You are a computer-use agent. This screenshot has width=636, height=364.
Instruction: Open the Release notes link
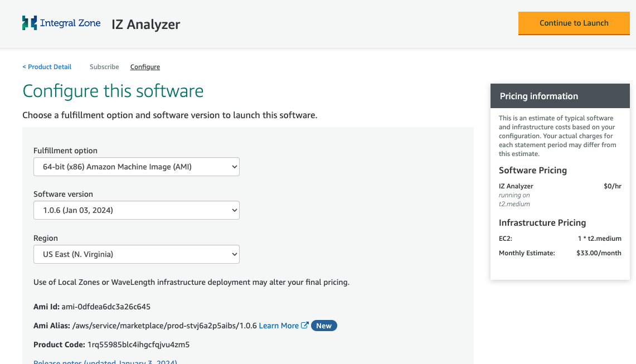(x=105, y=361)
